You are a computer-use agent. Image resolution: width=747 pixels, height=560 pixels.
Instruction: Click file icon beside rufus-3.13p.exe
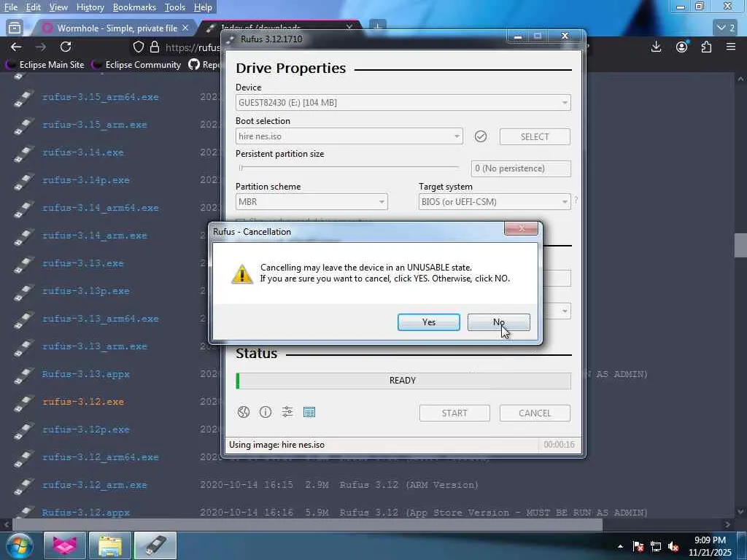[x=23, y=292]
